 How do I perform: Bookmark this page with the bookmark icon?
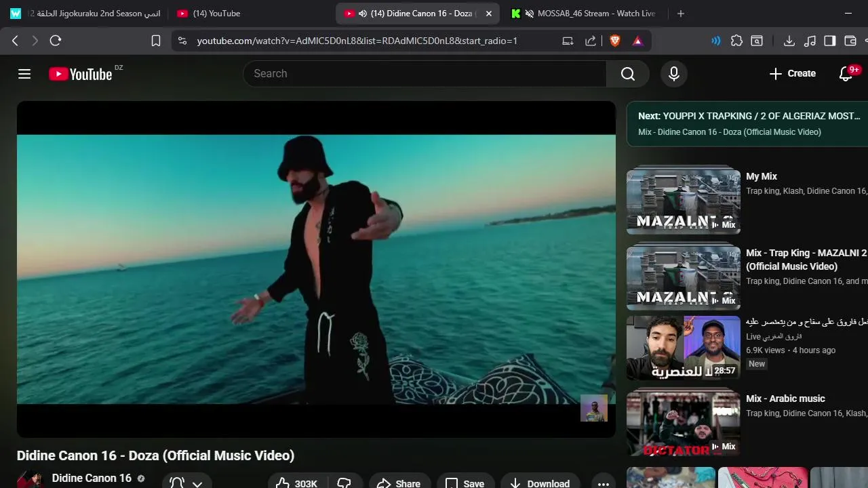(x=155, y=41)
